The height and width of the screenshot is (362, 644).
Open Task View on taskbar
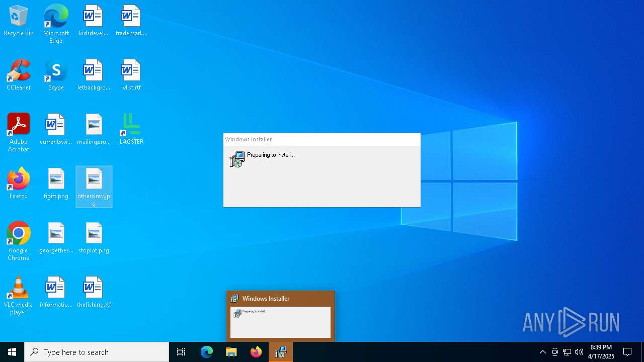tap(181, 352)
